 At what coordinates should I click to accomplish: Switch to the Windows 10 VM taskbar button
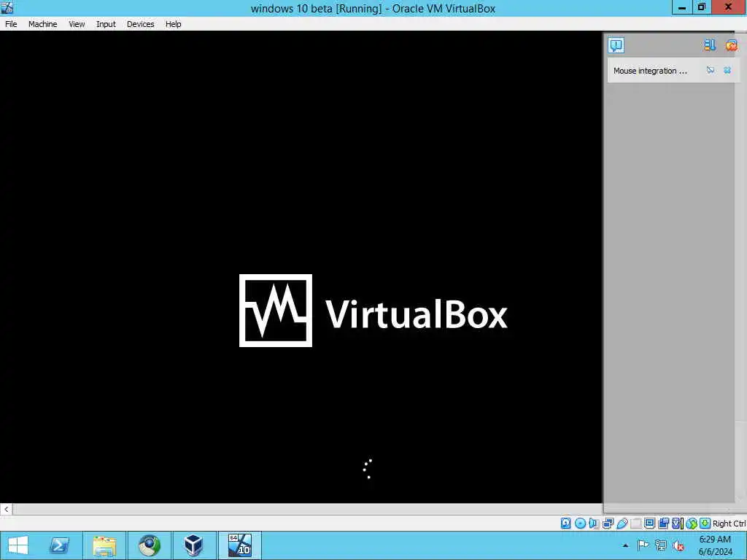pos(239,545)
